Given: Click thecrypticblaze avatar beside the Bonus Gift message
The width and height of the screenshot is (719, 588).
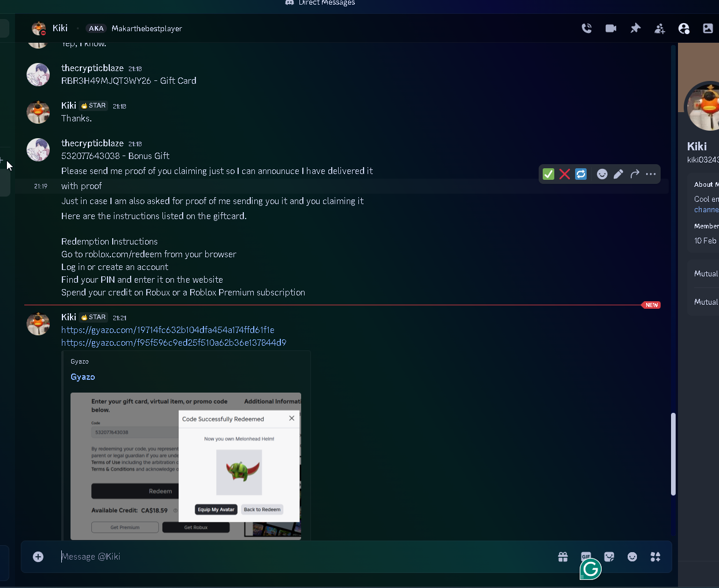Looking at the screenshot, I should [x=38, y=150].
